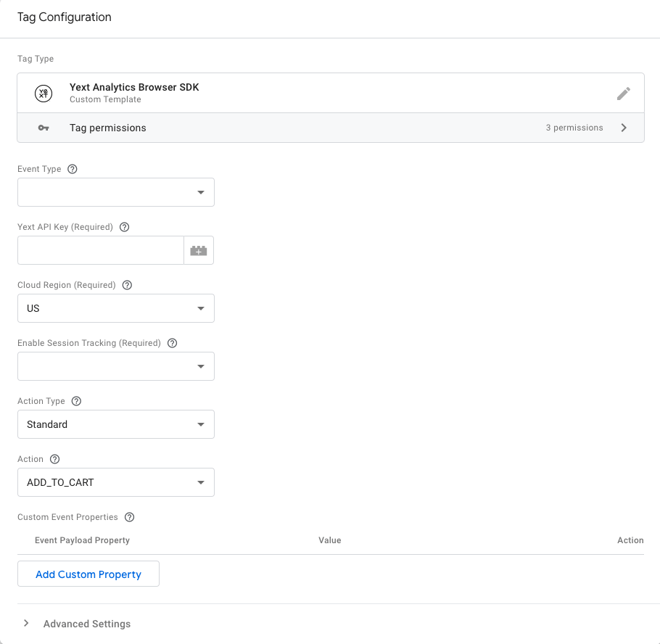Open the Tag permissions row
The width and height of the screenshot is (660, 644).
(331, 128)
